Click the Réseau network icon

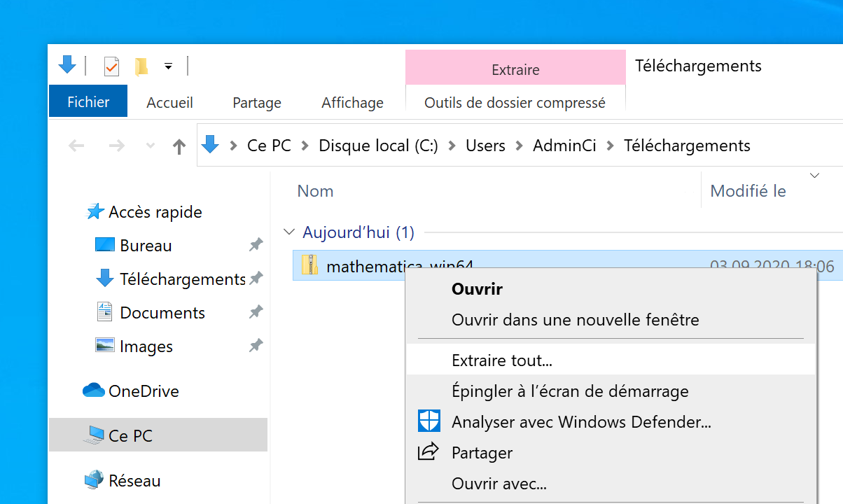click(x=93, y=480)
